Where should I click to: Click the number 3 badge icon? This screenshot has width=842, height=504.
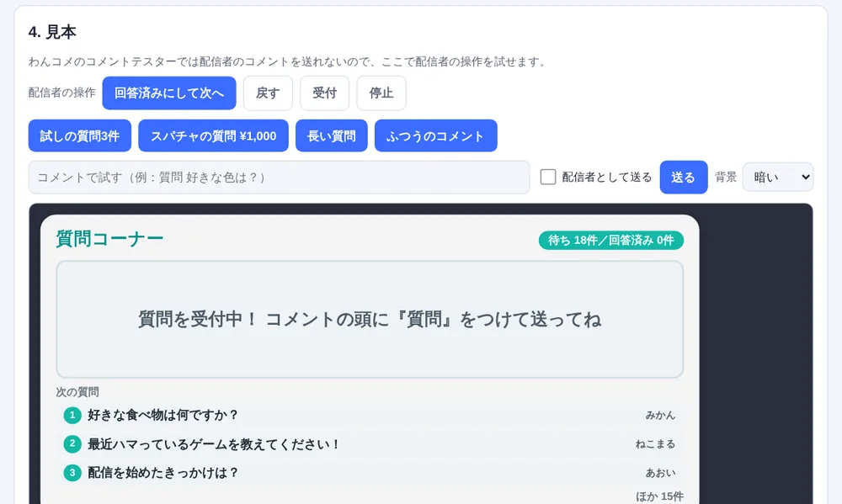click(72, 473)
